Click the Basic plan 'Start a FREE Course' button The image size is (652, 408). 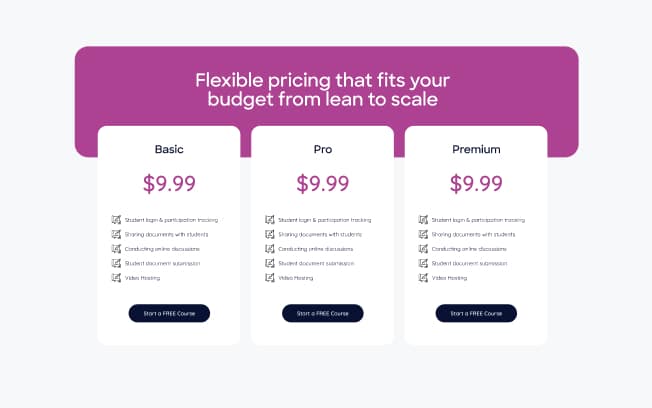169,313
